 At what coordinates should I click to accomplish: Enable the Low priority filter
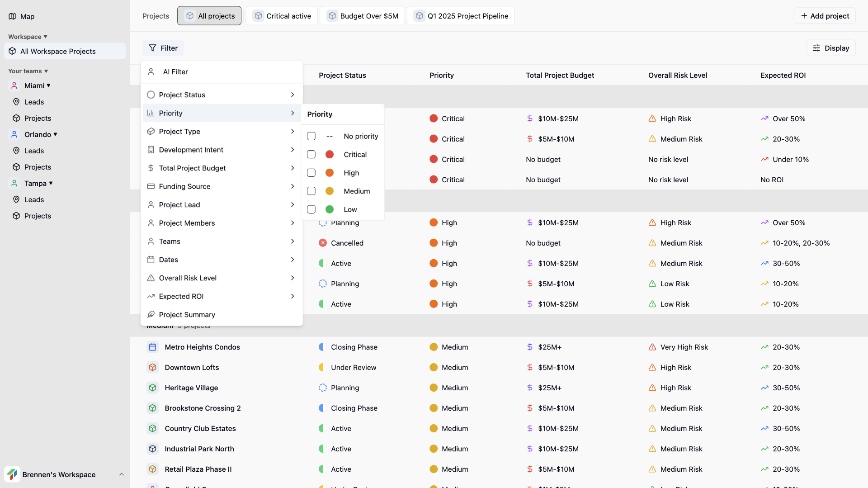pos(311,209)
